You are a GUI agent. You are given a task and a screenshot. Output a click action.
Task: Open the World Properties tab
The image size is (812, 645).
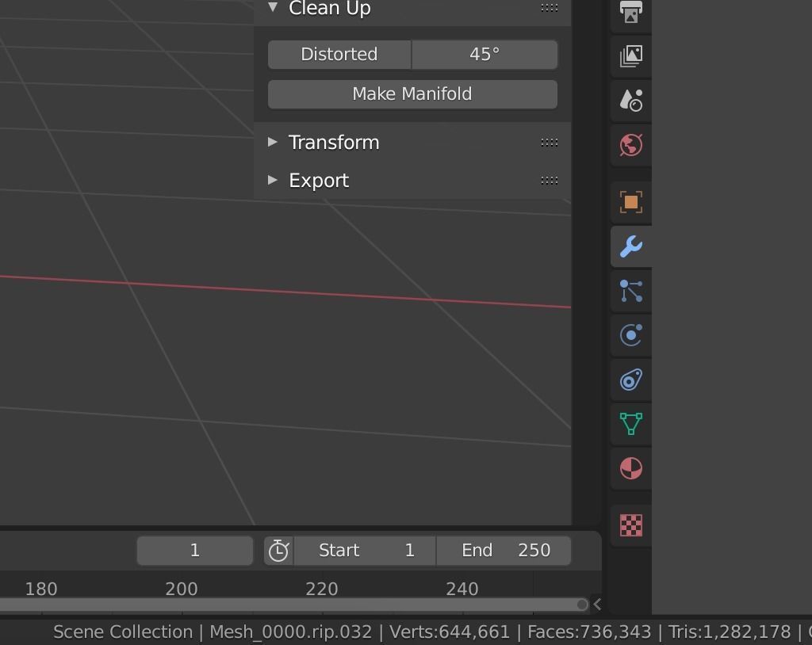[x=630, y=144]
